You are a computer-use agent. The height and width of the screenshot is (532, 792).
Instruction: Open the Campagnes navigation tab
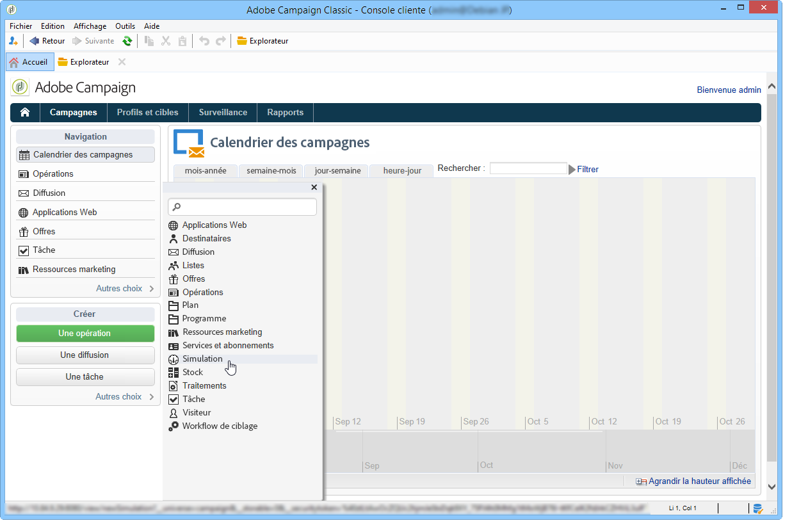74,112
